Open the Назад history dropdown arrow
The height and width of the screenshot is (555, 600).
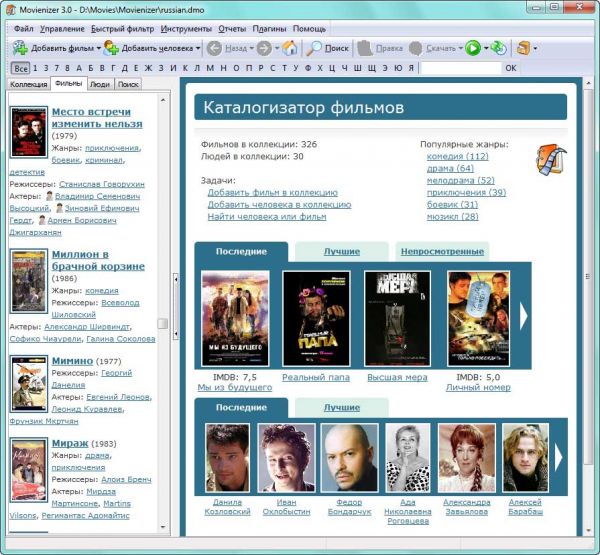[252, 48]
